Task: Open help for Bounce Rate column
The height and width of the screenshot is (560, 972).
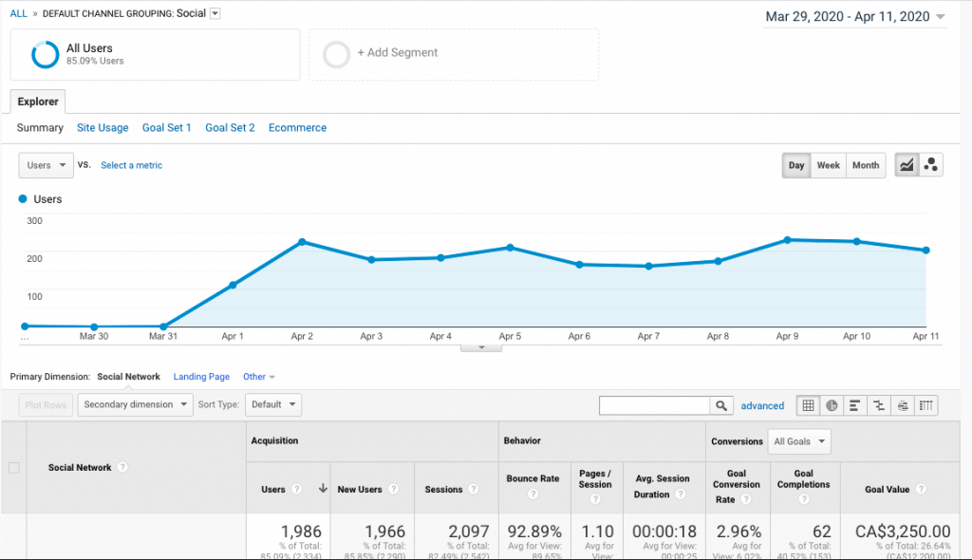Action: pyautogui.click(x=533, y=495)
